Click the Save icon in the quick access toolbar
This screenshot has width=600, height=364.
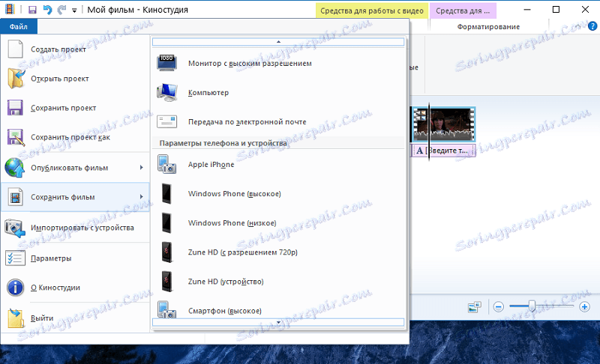[x=32, y=10]
